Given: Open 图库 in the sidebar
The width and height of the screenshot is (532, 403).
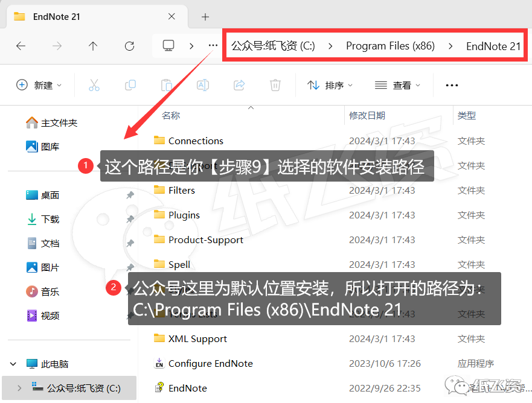Looking at the screenshot, I should click(x=42, y=147).
